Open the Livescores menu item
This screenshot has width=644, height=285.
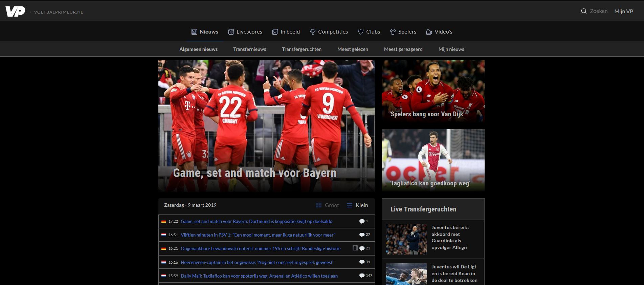245,32
